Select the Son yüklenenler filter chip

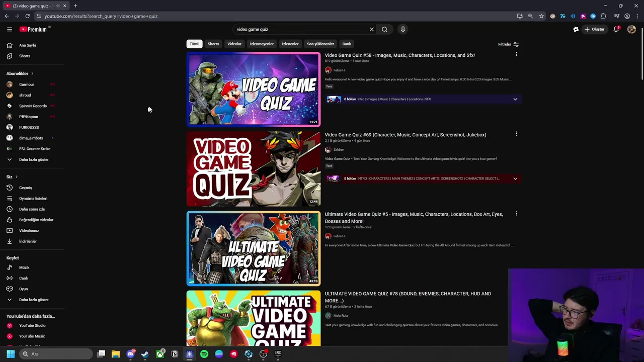pyautogui.click(x=320, y=44)
